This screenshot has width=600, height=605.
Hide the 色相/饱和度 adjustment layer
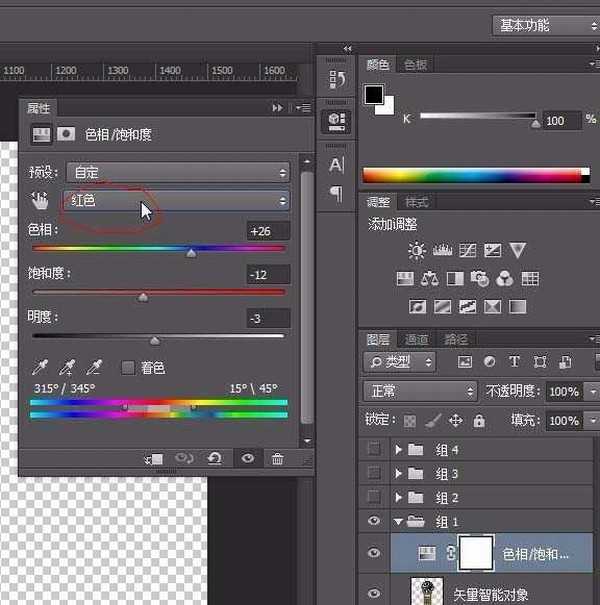pyautogui.click(x=375, y=553)
